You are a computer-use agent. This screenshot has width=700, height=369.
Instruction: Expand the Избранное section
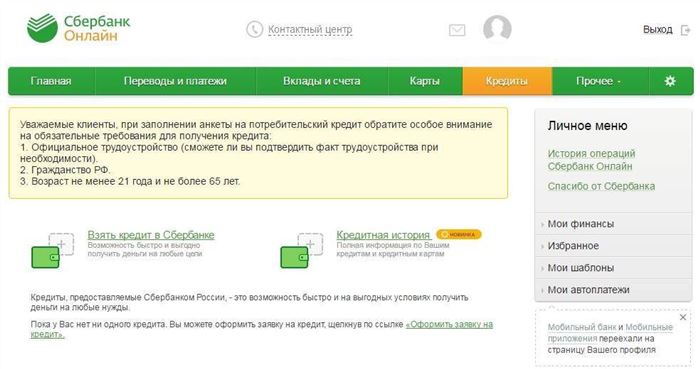[613, 246]
